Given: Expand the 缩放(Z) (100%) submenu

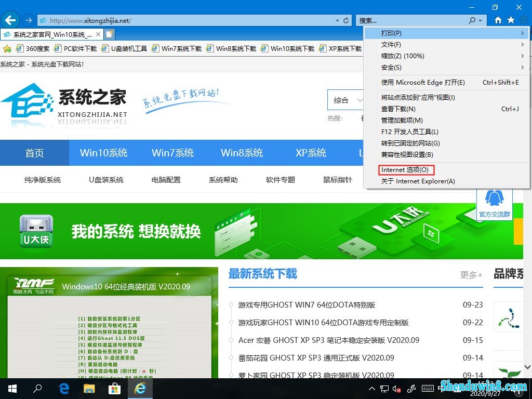Looking at the screenshot, I should [x=446, y=56].
